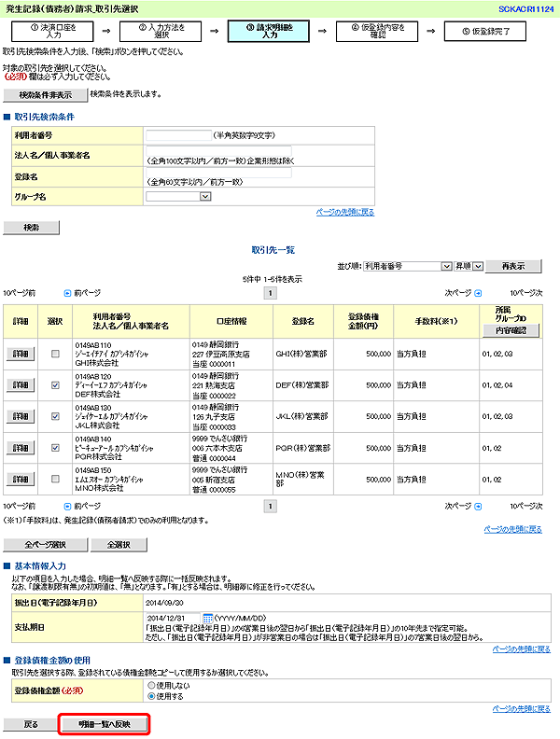Click 詳細 button for GHI株式会社 row
This screenshot has width=560, height=739.
21,354
